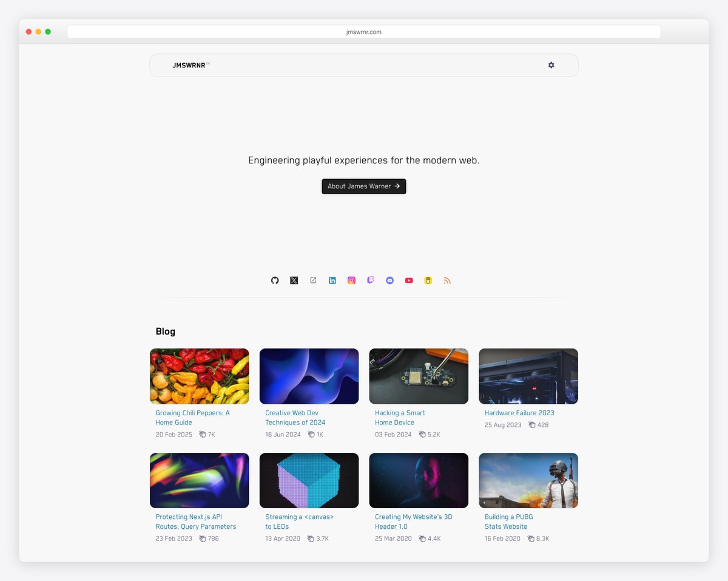Image resolution: width=728 pixels, height=581 pixels.
Task: Select the PUBG Stats Website thumbnail image
Action: (528, 480)
